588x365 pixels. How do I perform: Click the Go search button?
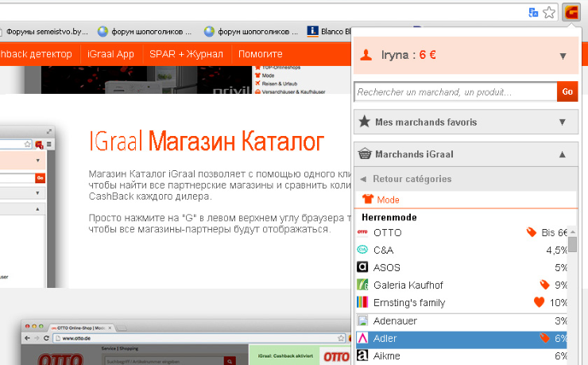(567, 91)
